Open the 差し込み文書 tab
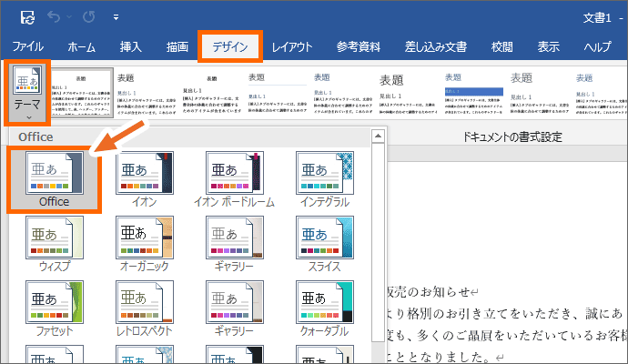628x364 pixels. click(x=436, y=46)
